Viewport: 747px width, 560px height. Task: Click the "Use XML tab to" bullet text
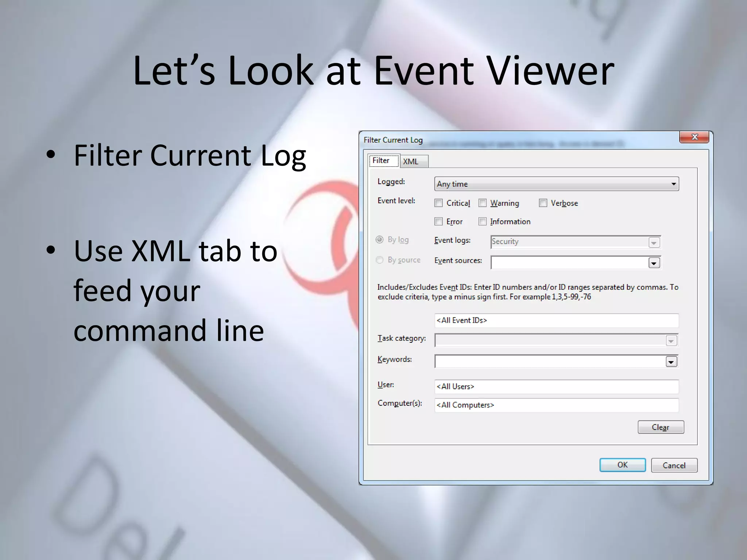click(175, 251)
